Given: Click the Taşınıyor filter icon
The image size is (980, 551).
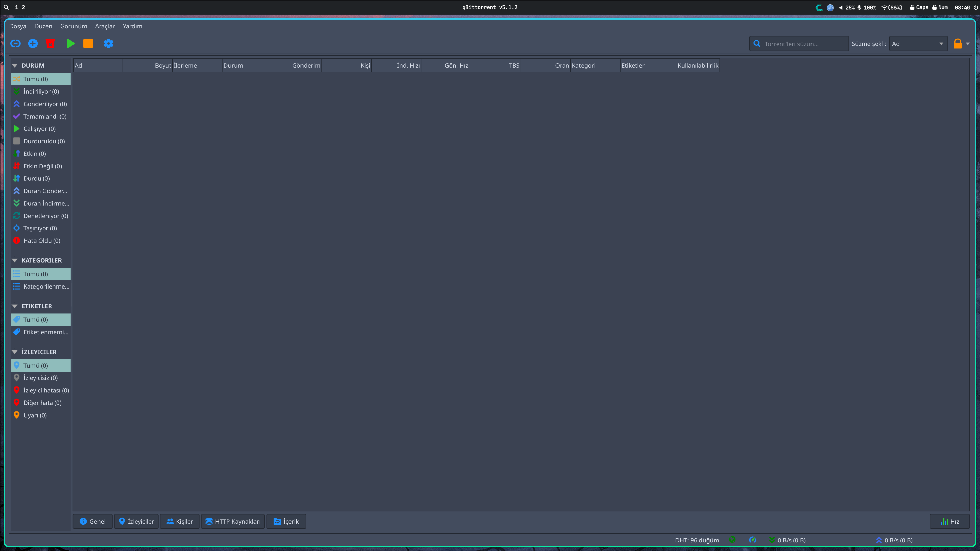Looking at the screenshot, I should coord(16,228).
